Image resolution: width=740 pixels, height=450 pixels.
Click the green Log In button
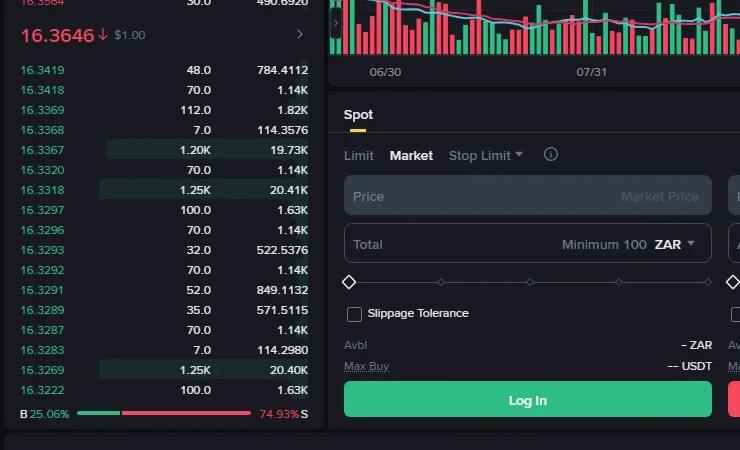[528, 400]
